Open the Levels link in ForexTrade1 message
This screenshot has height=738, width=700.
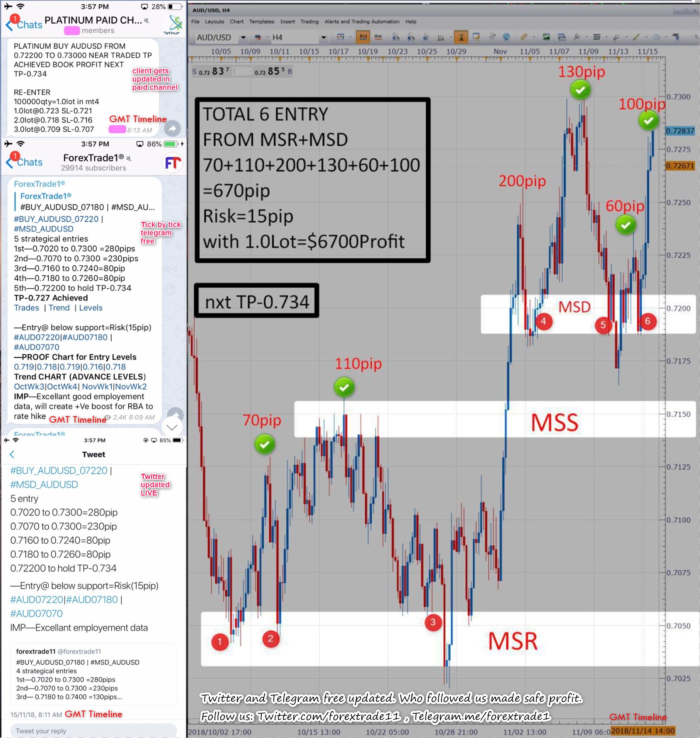coord(91,308)
